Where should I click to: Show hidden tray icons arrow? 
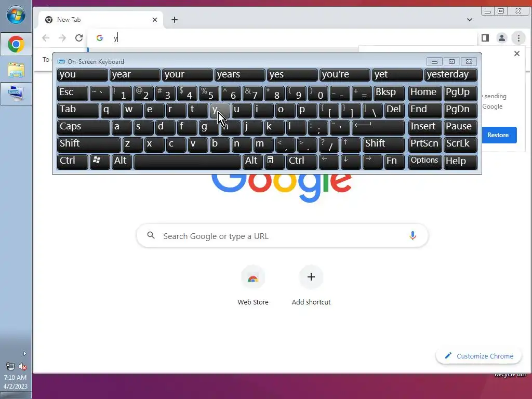click(24, 353)
